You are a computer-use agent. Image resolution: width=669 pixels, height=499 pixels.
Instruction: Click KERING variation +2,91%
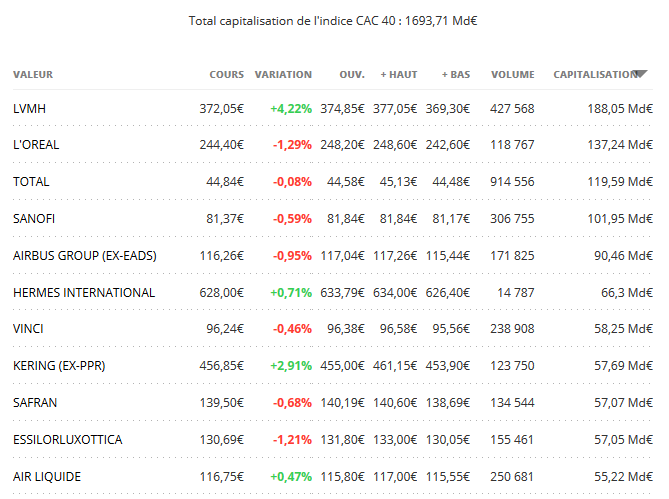tap(291, 366)
